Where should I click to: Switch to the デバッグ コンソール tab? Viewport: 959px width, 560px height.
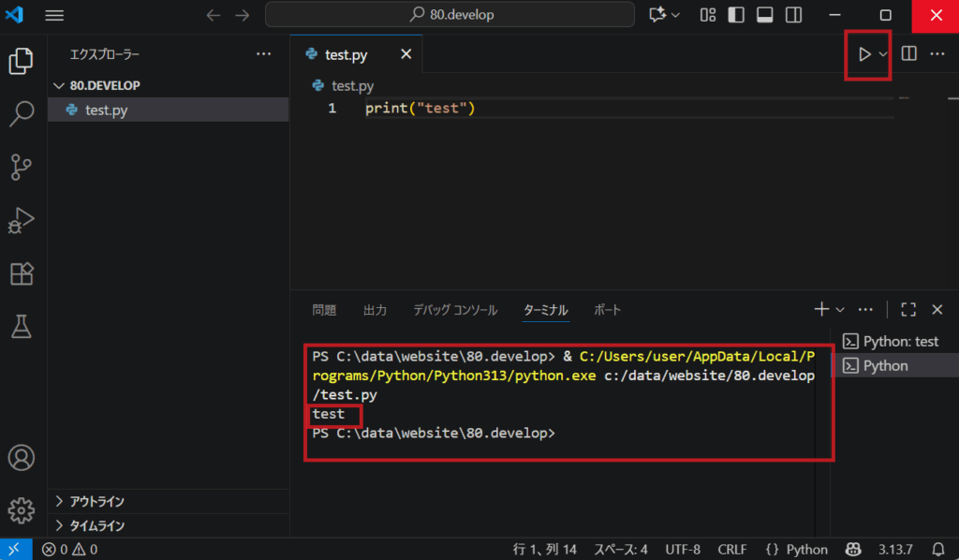(455, 310)
